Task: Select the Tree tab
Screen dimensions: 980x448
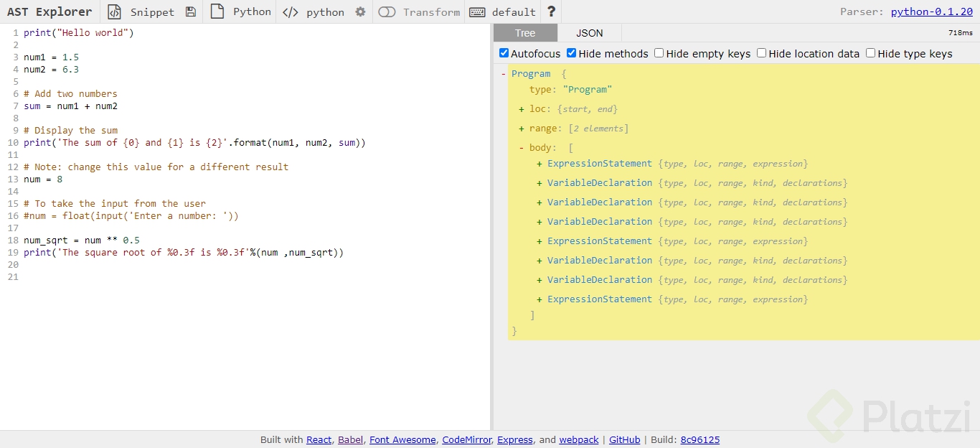Action: 524,33
